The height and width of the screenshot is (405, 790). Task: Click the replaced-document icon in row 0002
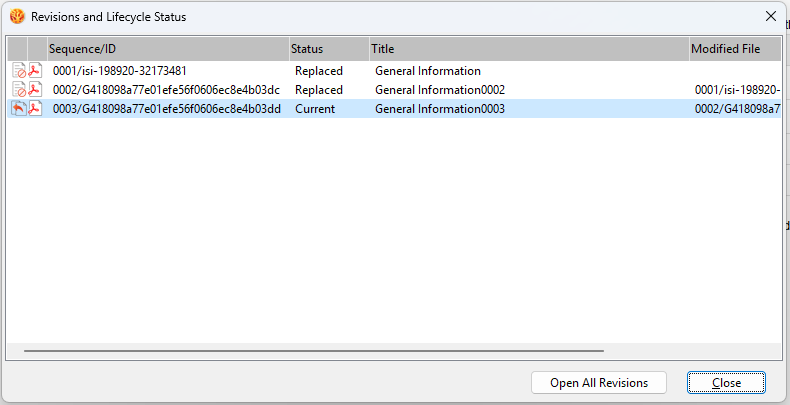point(19,90)
